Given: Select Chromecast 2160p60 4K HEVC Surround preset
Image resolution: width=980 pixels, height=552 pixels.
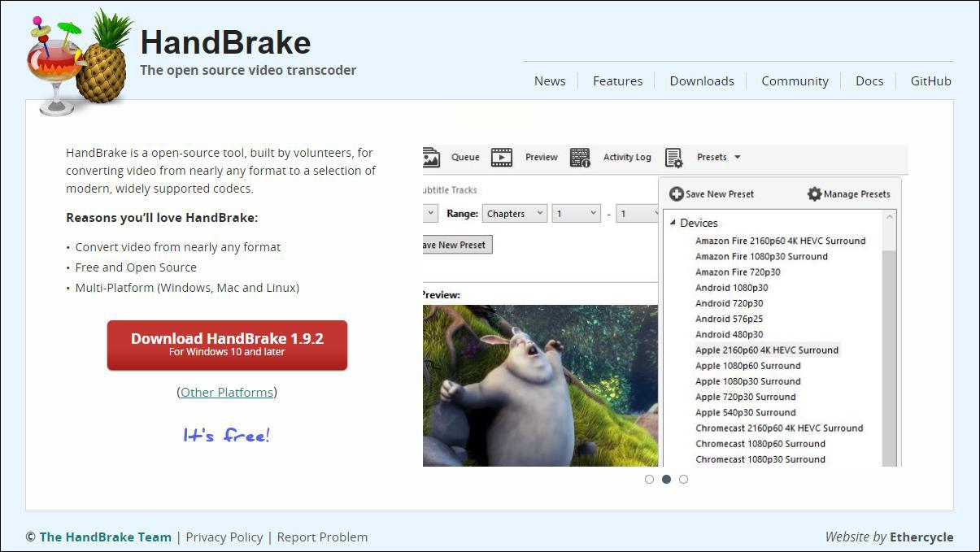Looking at the screenshot, I should coord(779,428).
